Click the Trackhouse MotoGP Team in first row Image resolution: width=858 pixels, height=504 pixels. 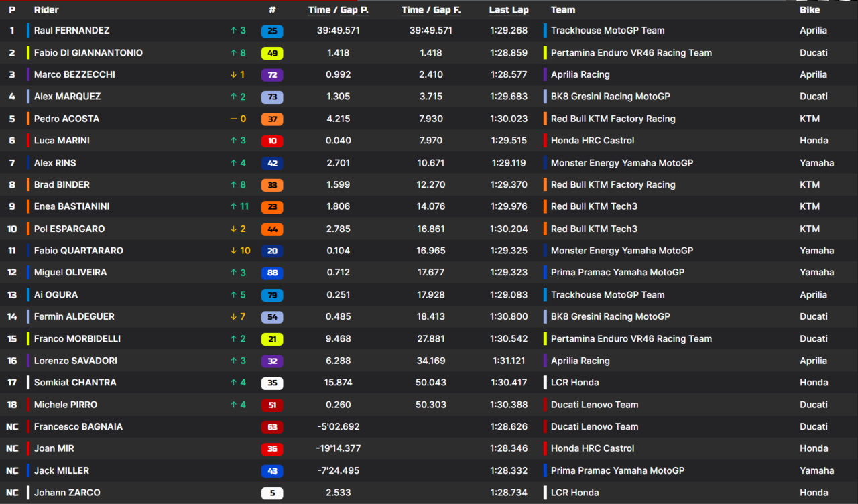click(x=607, y=31)
